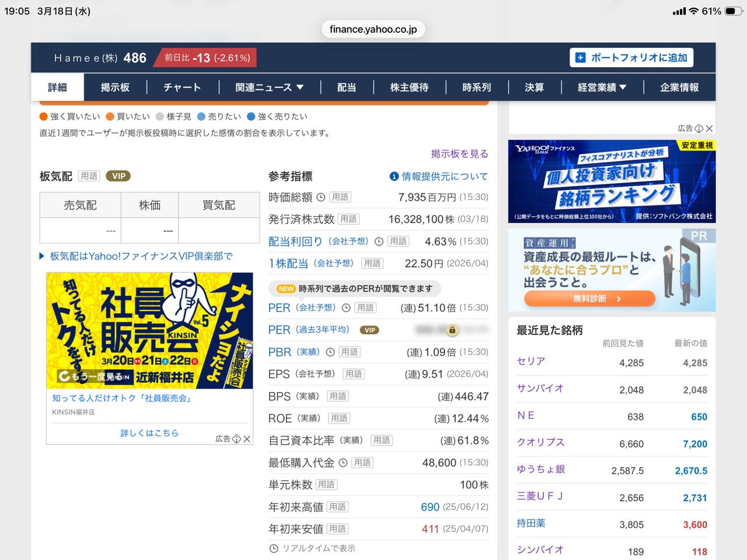
Task: Dismiss the KINSIN ad with its ✕ icon
Action: tap(247, 439)
